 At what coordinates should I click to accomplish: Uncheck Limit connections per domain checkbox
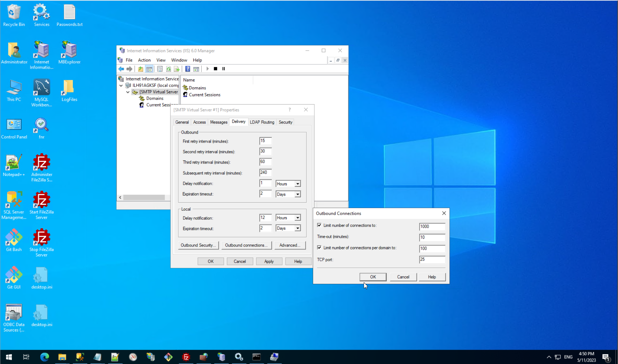tap(319, 248)
